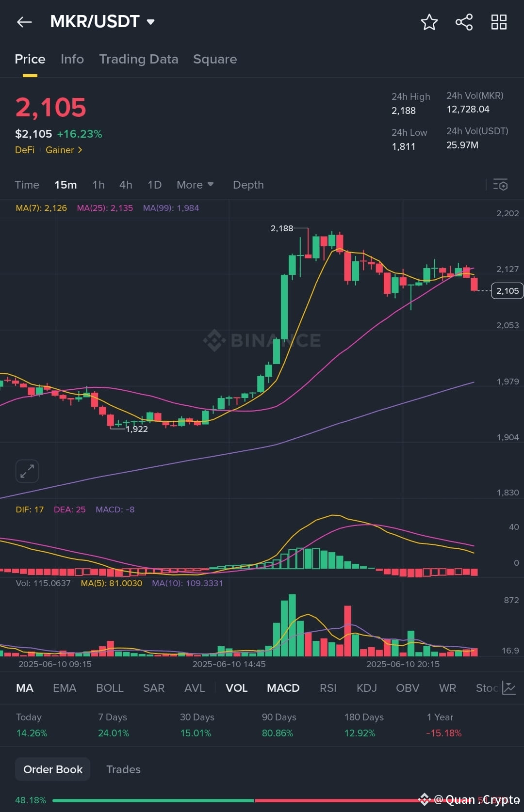The width and height of the screenshot is (524, 812).
Task: Tap the Vol: 115.0637 legend
Action: pos(43,583)
